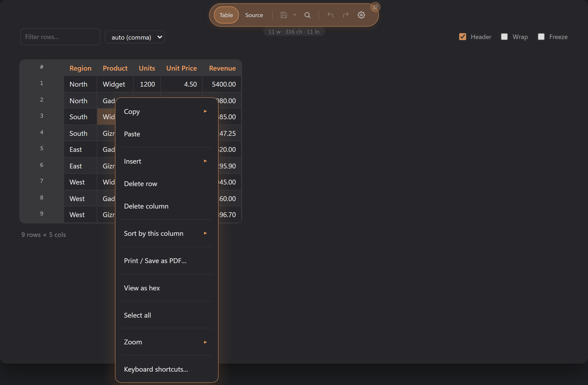
Task: Select the 4.50 unit price cell
Action: [x=181, y=84]
